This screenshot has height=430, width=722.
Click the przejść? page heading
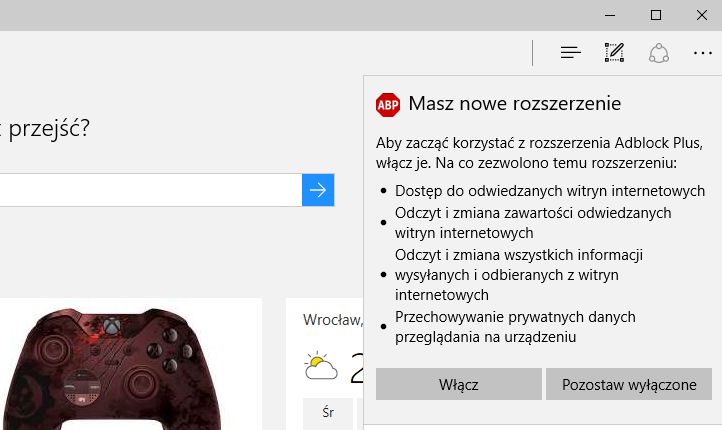pos(49,128)
